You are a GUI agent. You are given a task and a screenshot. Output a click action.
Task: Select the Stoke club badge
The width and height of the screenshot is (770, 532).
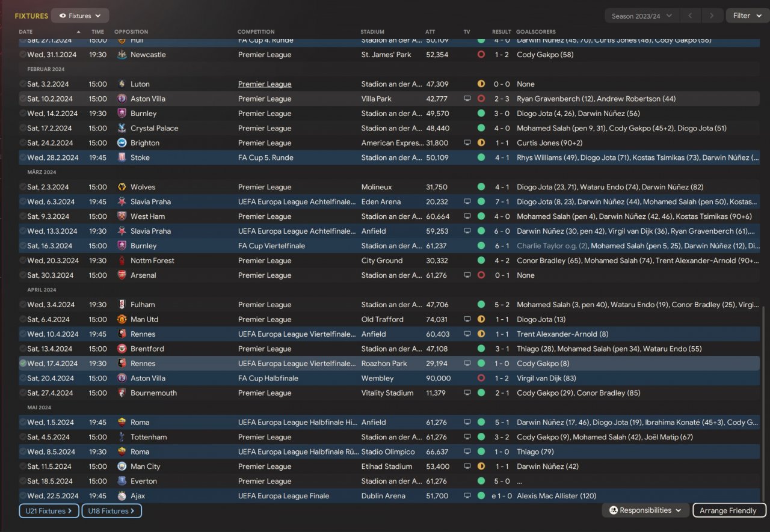point(122,157)
